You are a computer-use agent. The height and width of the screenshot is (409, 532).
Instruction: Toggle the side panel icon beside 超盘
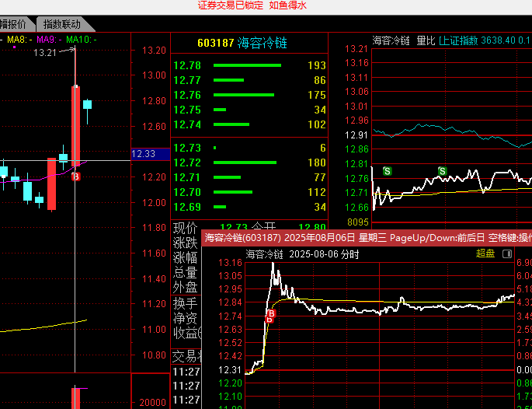click(507, 253)
